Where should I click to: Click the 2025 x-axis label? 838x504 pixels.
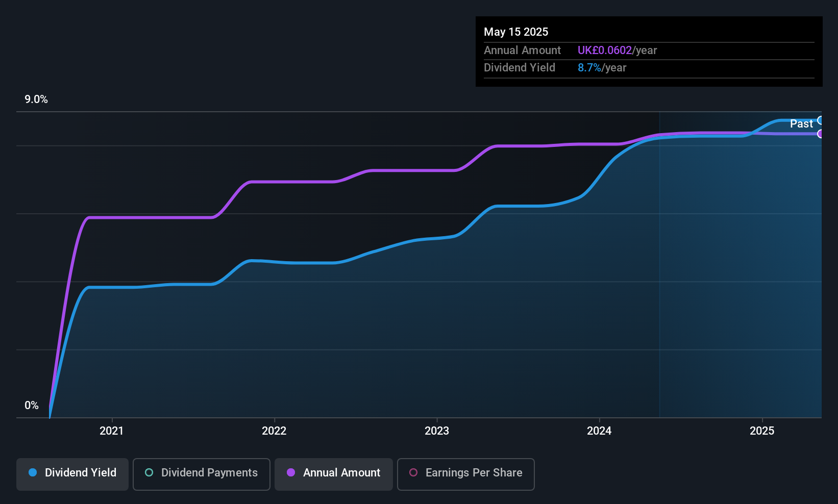[x=762, y=431]
